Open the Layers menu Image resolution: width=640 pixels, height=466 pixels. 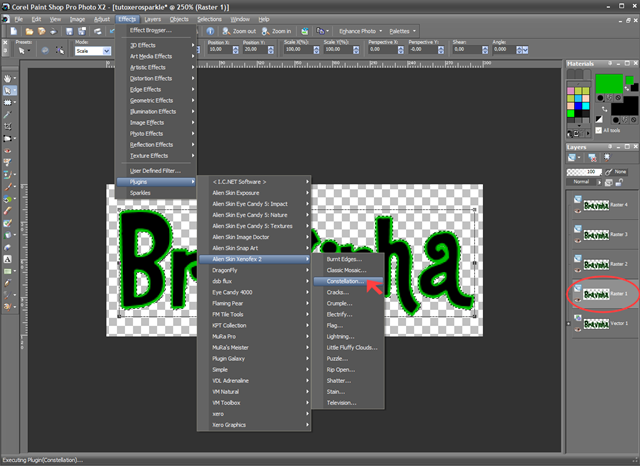(152, 19)
